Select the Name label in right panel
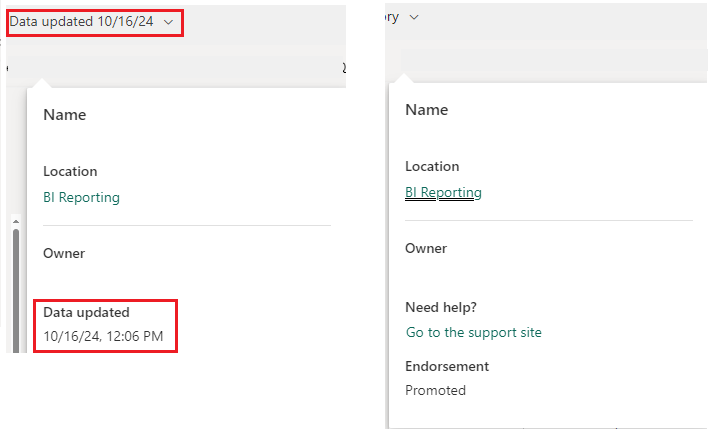The image size is (718, 437). [x=426, y=109]
